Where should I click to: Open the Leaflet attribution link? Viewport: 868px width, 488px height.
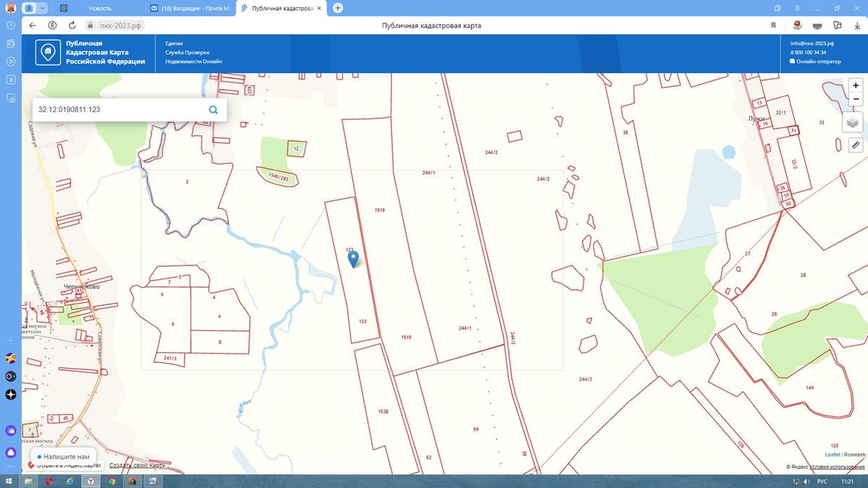833,454
